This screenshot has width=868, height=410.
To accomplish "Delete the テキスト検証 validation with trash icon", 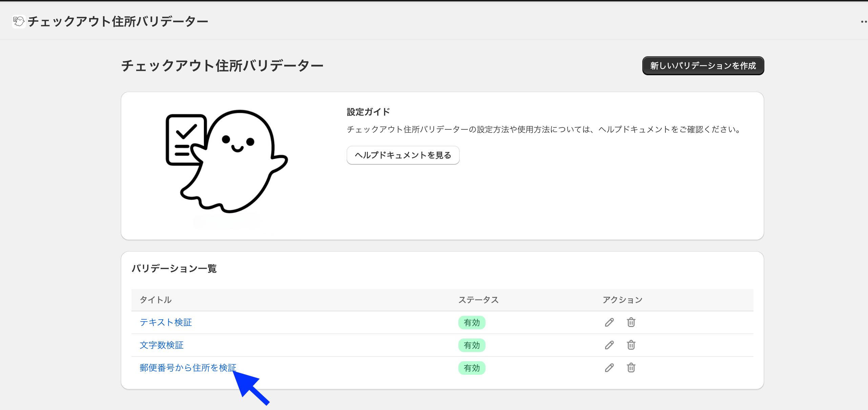I will pos(631,322).
